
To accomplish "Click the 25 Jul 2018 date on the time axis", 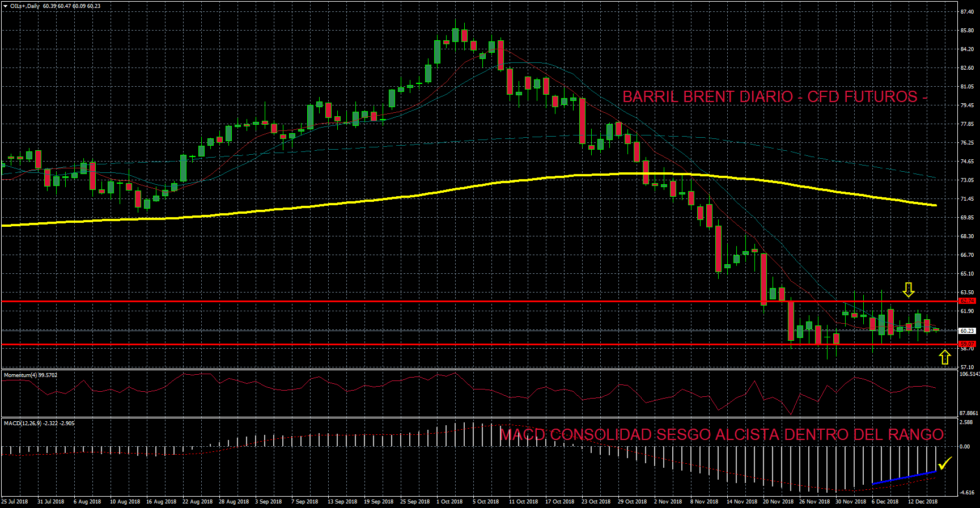I will [x=15, y=502].
